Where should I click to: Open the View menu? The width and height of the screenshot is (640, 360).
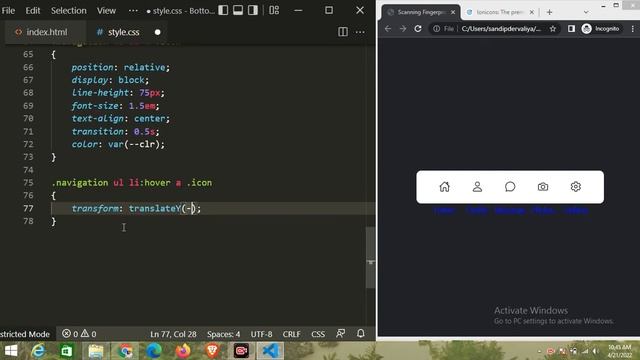pos(106,10)
